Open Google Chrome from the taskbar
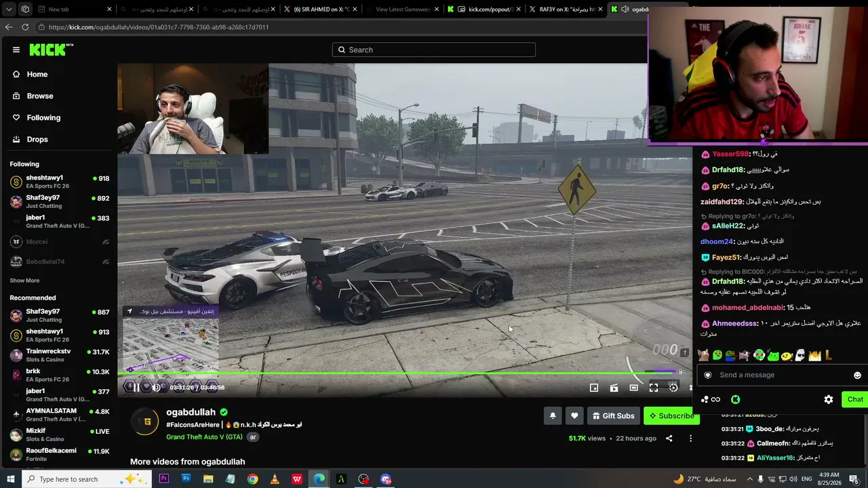 pyautogui.click(x=252, y=479)
